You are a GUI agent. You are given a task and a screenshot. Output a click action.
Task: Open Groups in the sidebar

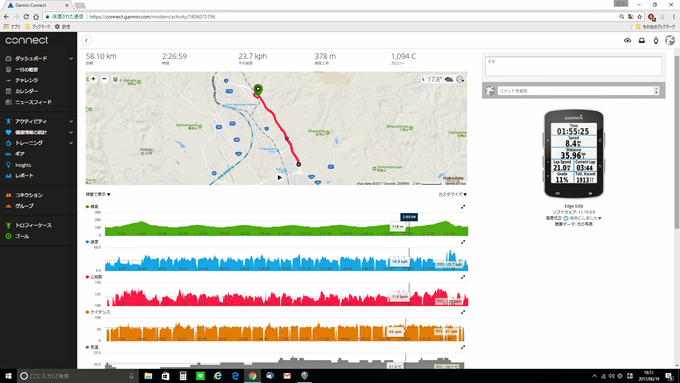pos(24,206)
